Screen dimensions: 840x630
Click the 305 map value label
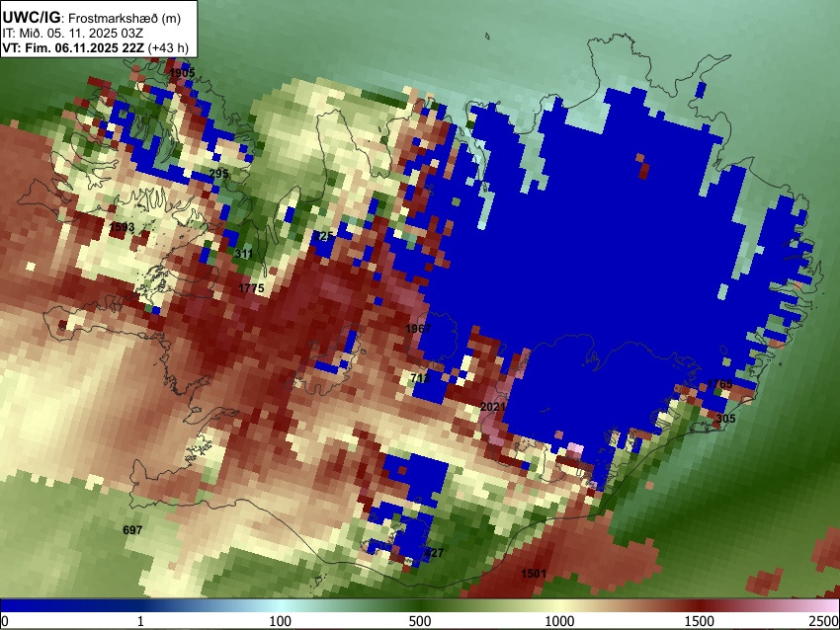pyautogui.click(x=726, y=419)
